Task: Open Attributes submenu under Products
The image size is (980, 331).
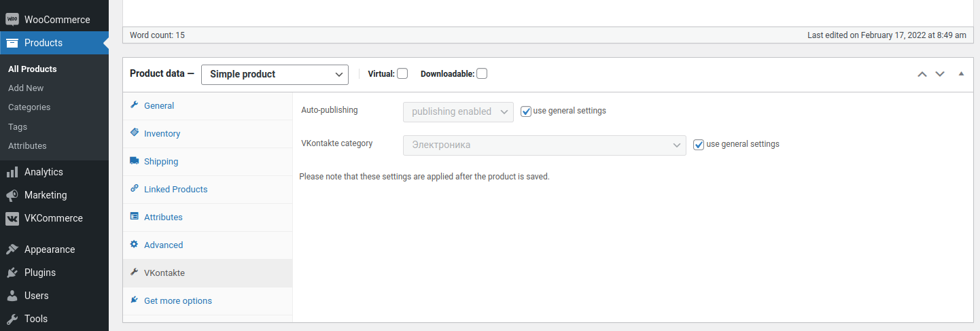Action: [x=27, y=145]
